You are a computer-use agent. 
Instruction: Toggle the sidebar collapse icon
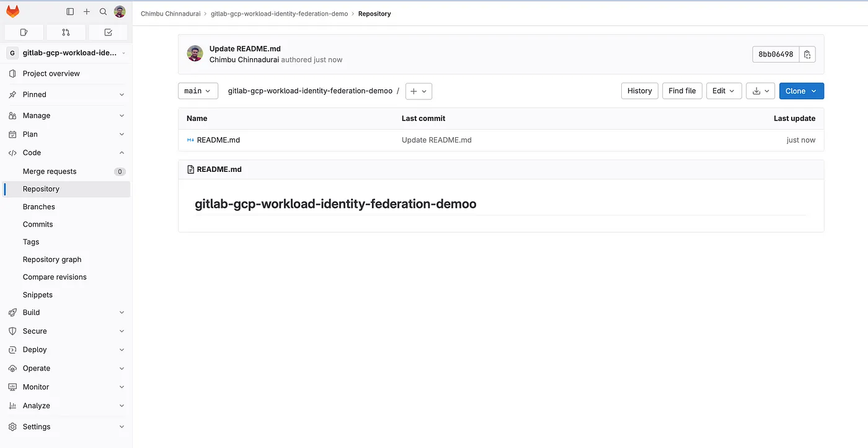coord(70,12)
